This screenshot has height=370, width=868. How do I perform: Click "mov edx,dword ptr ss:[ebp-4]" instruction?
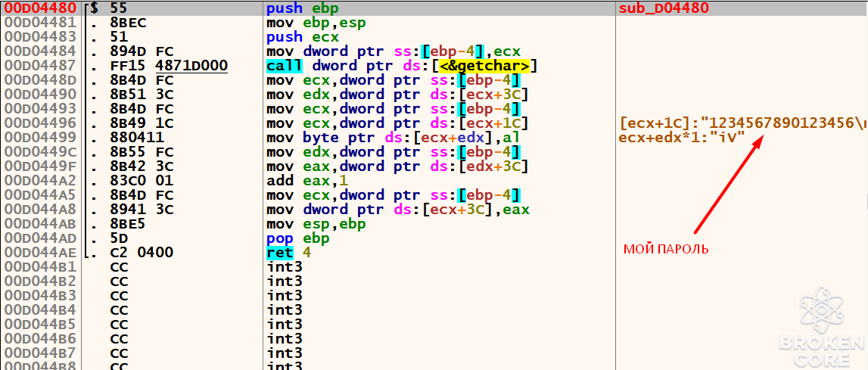[394, 153]
